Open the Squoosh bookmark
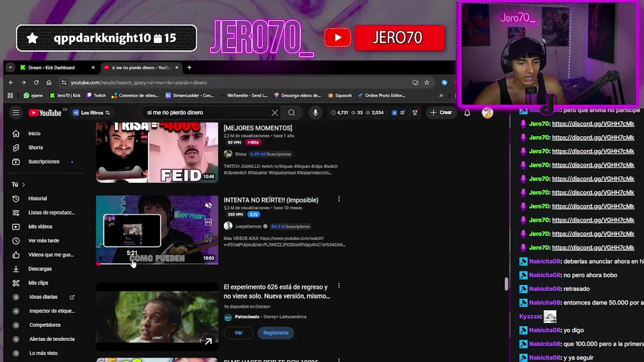Image resolution: width=644 pixels, height=362 pixels. point(340,96)
